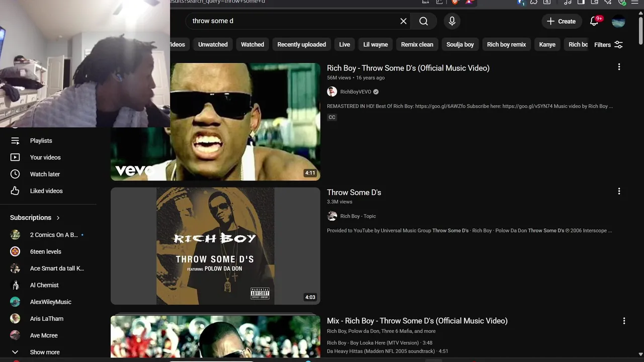The height and width of the screenshot is (362, 644).
Task: Click Da Heavy Hittas playlist entry
Action: 387,351
